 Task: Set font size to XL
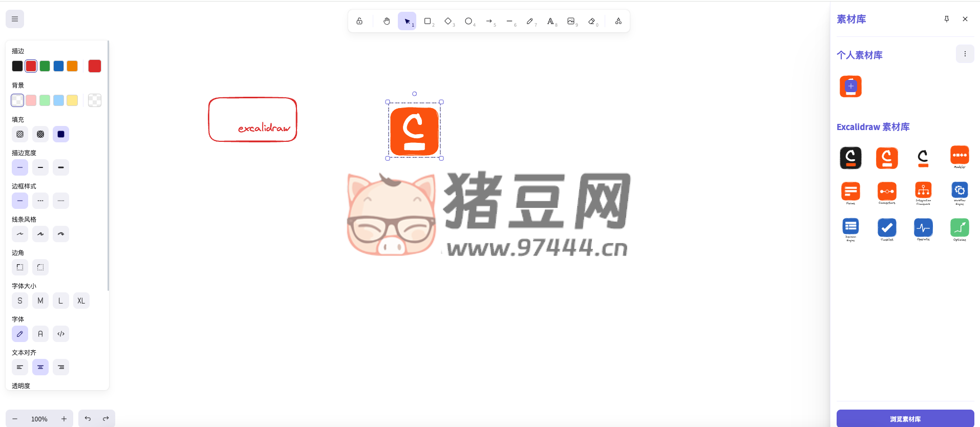coord(81,301)
